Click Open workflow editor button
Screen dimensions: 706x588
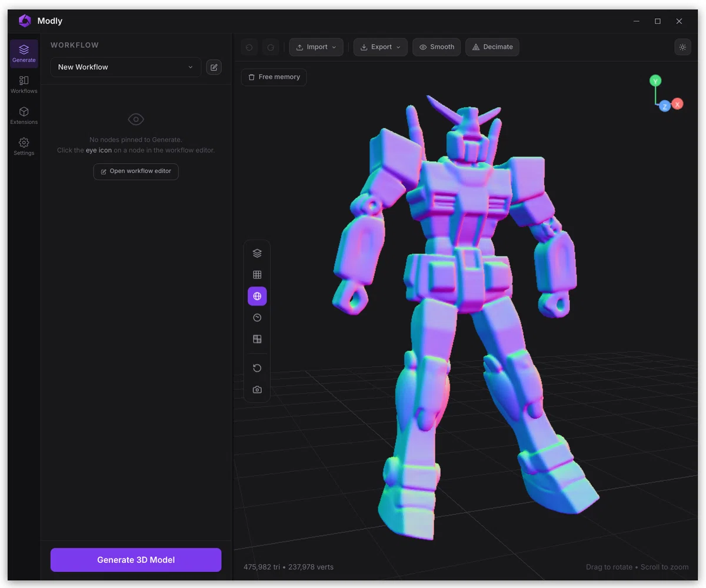coord(136,171)
